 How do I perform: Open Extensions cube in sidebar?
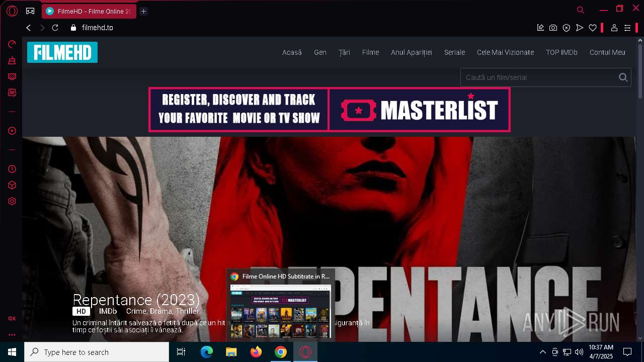pyautogui.click(x=12, y=185)
